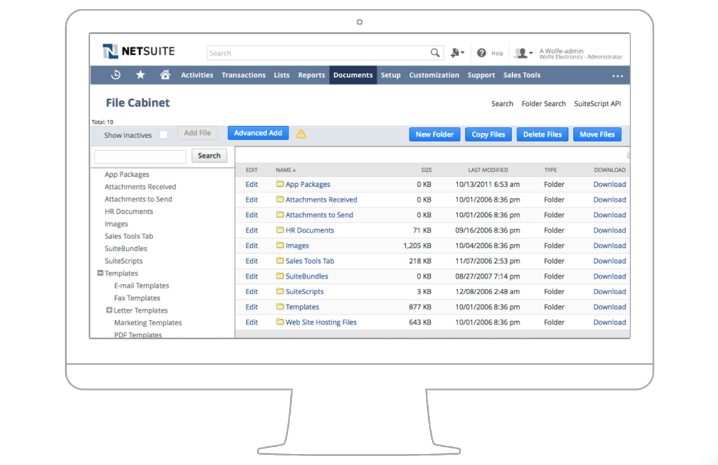Click the Copy Files button
The width and height of the screenshot is (718, 465).
488,134
